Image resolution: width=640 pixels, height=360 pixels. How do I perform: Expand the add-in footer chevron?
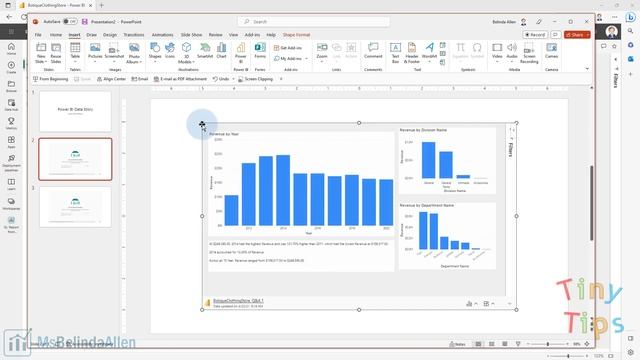(x=509, y=304)
